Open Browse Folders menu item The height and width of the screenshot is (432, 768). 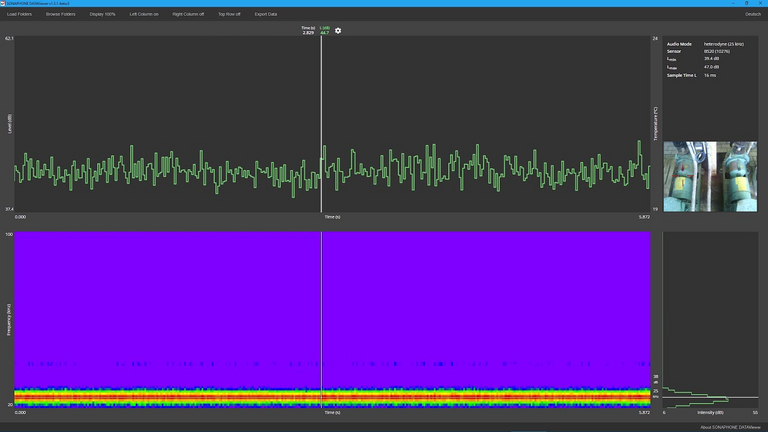point(60,14)
